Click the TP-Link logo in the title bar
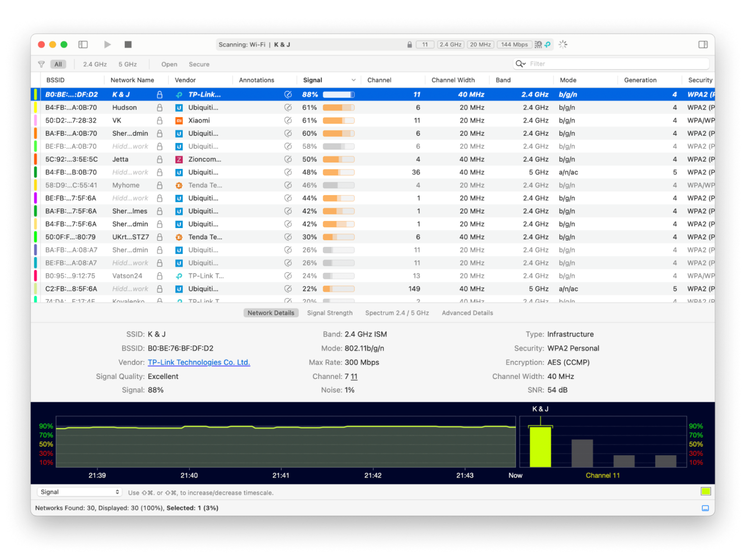Viewport: 743px width, 560px height. pos(548,44)
